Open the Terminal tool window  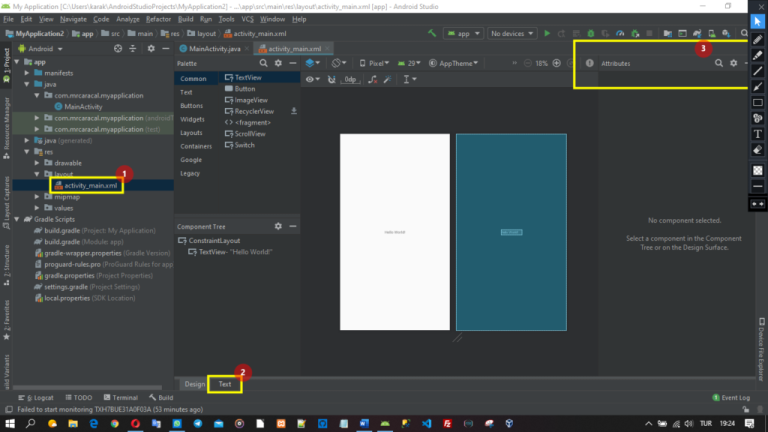point(124,397)
